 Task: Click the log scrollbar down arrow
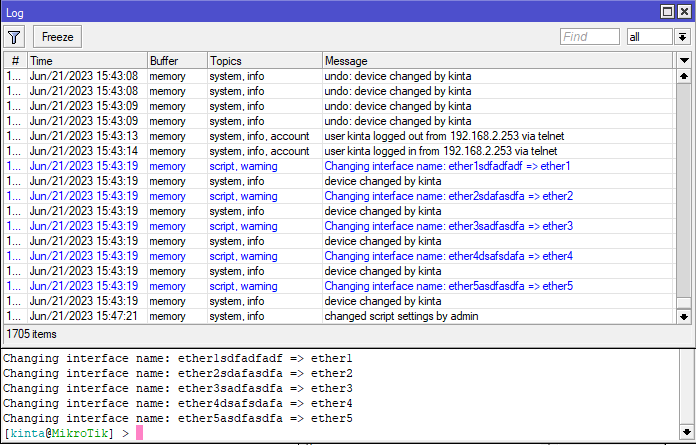point(684,317)
